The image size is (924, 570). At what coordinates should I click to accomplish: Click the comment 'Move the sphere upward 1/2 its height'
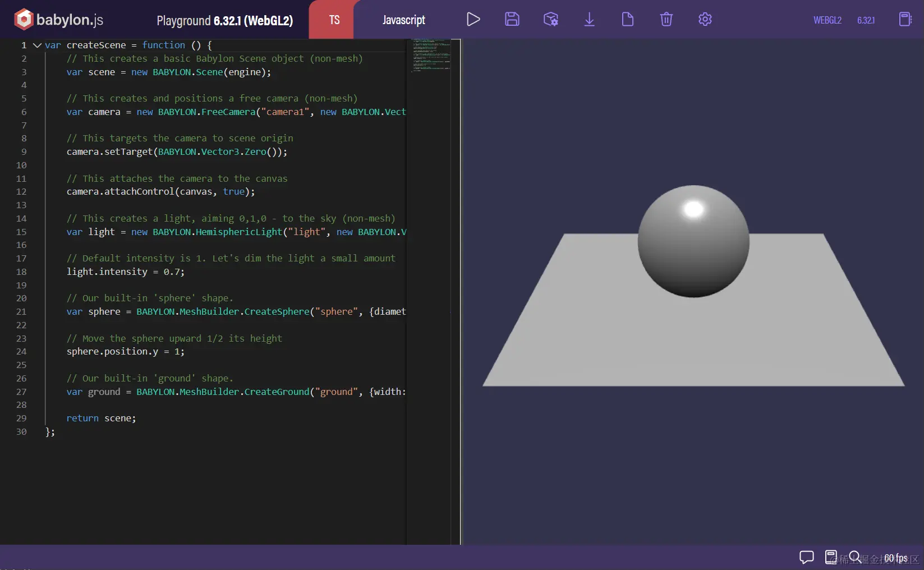[174, 338]
